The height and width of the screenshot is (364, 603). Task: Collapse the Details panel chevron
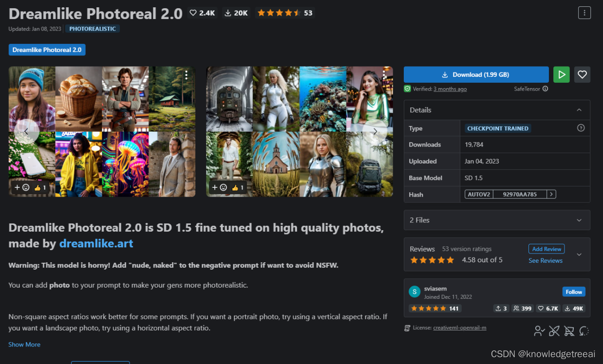point(579,110)
